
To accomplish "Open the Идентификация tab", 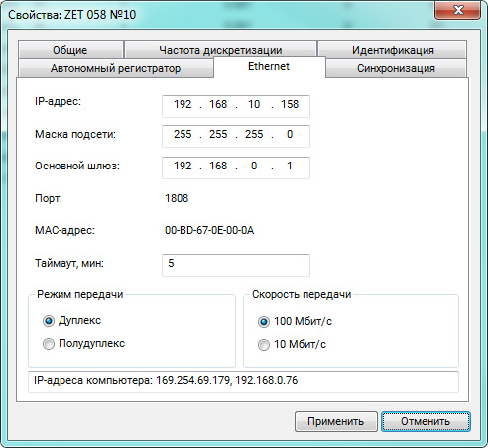I will (393, 50).
